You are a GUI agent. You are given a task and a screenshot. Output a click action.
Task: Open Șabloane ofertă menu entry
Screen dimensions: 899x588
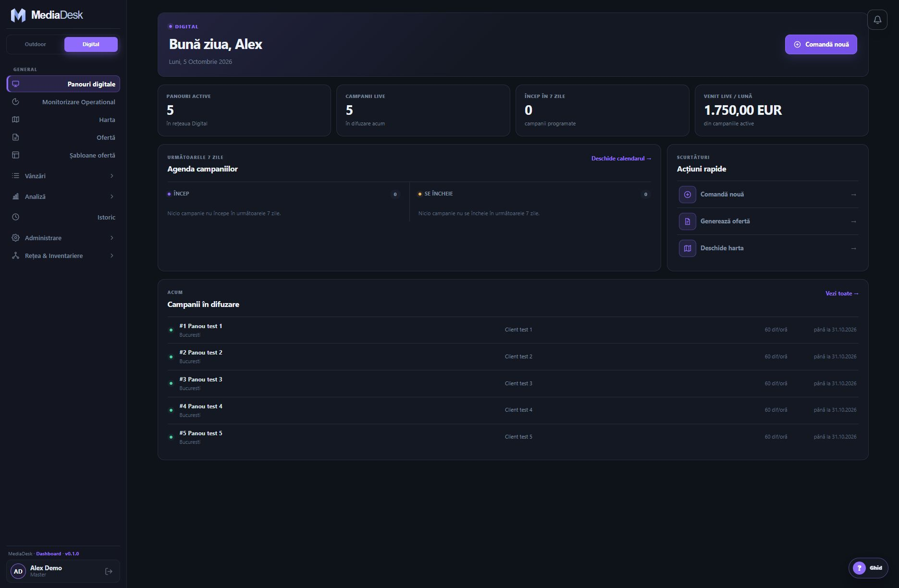pyautogui.click(x=63, y=155)
